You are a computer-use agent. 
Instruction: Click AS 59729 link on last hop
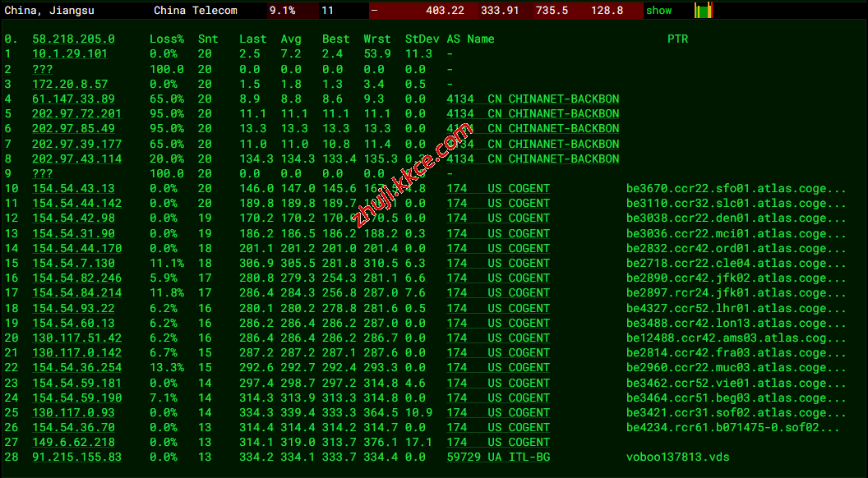tap(464, 457)
